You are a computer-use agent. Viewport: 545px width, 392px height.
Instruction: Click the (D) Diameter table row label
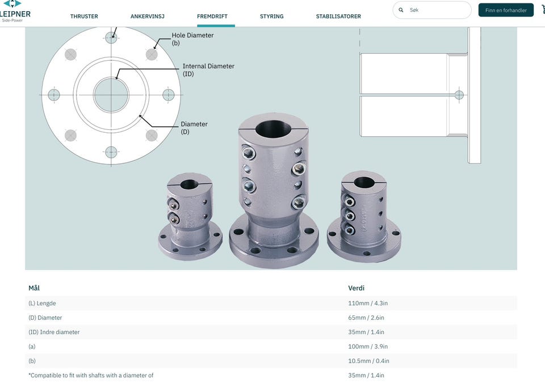click(x=45, y=318)
